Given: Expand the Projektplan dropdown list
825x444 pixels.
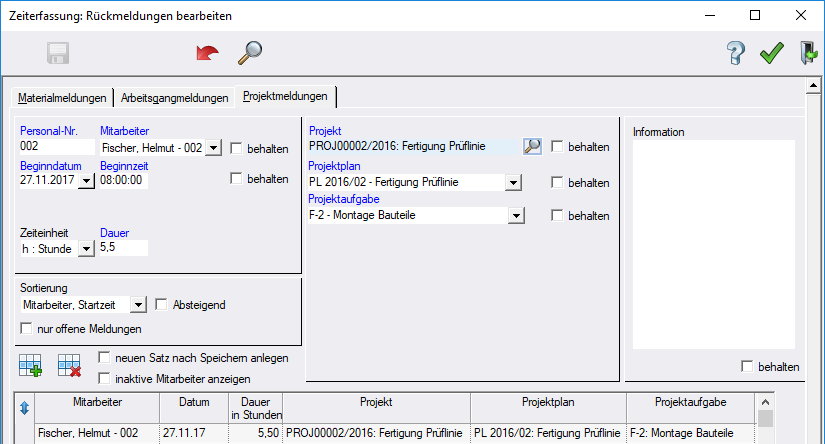Looking at the screenshot, I should pyautogui.click(x=512, y=183).
